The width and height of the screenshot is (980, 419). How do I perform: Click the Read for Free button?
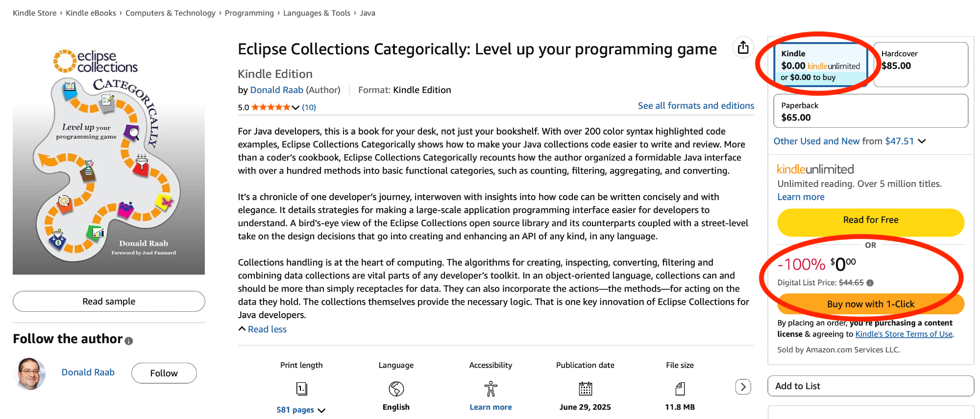click(870, 220)
